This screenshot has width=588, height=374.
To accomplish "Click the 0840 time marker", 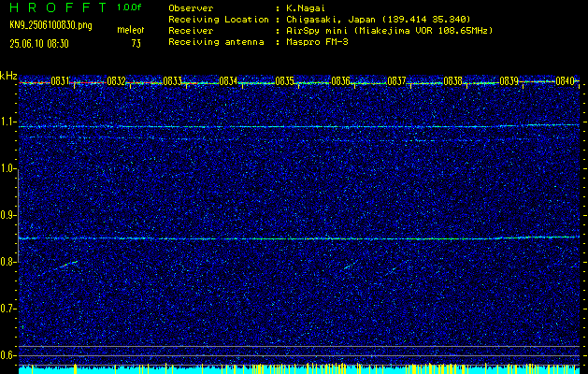I will [565, 81].
